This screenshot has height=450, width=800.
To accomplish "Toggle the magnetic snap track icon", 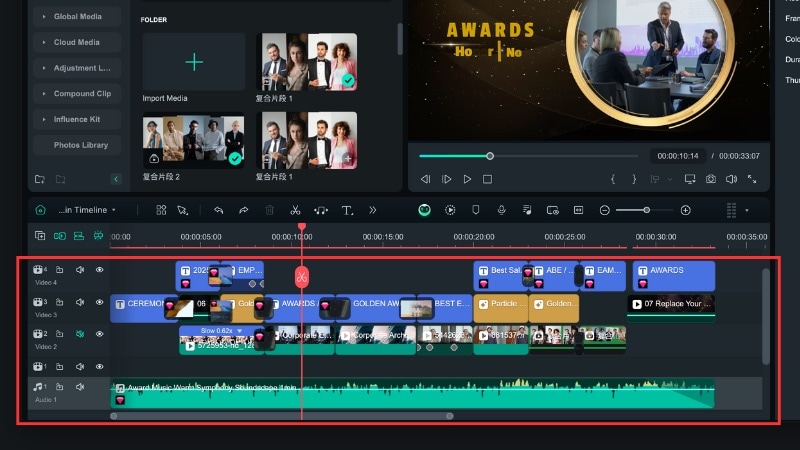I will pos(79,236).
